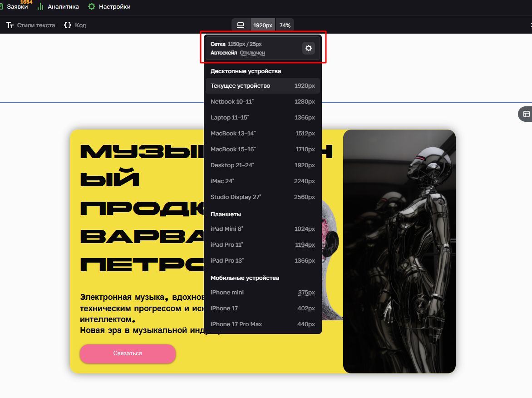Select the robot figure image
Screen dimensions: 532x398
[399, 251]
